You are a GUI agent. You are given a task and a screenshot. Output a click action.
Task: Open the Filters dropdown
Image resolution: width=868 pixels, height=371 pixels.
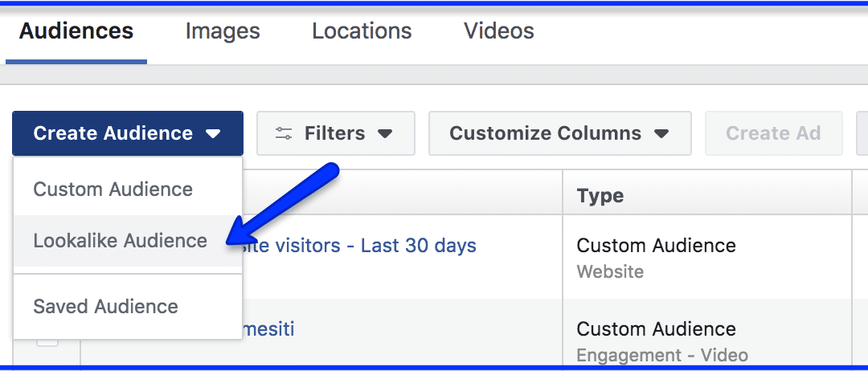335,133
